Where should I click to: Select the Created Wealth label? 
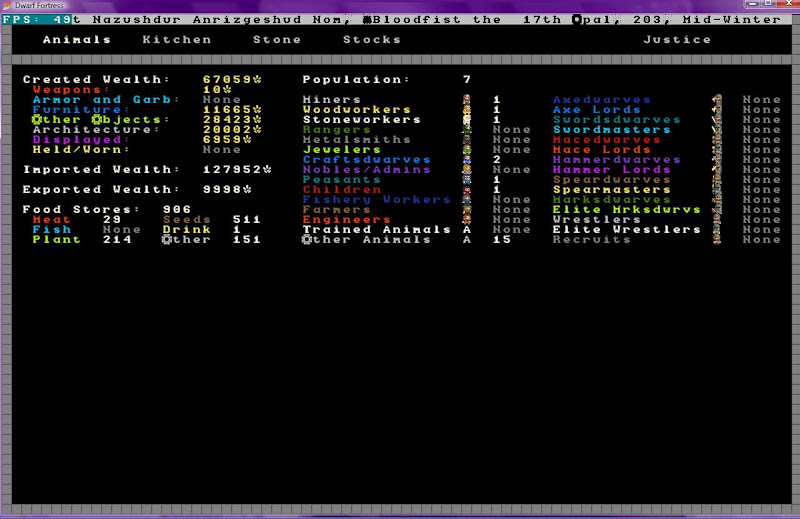click(96, 80)
